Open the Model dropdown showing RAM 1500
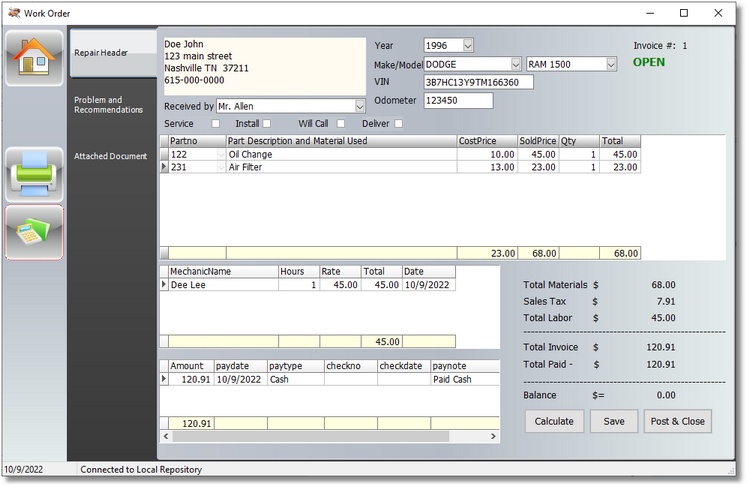 (610, 64)
